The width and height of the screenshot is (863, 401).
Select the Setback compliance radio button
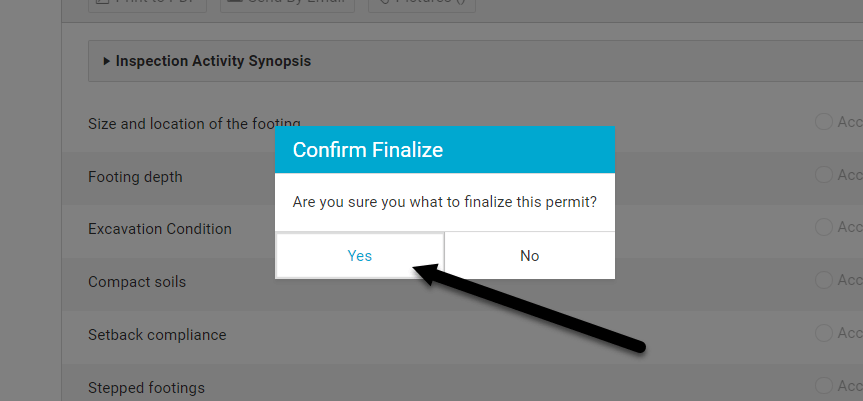(823, 332)
